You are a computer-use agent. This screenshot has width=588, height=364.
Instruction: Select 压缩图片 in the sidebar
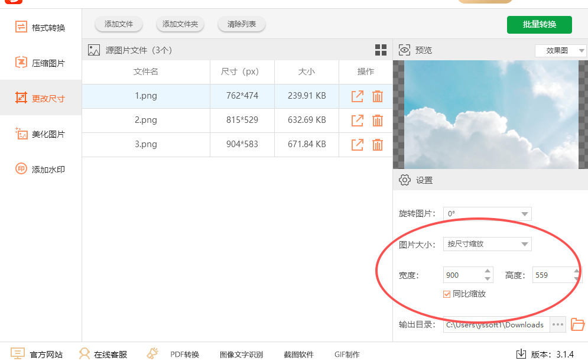[x=41, y=63]
